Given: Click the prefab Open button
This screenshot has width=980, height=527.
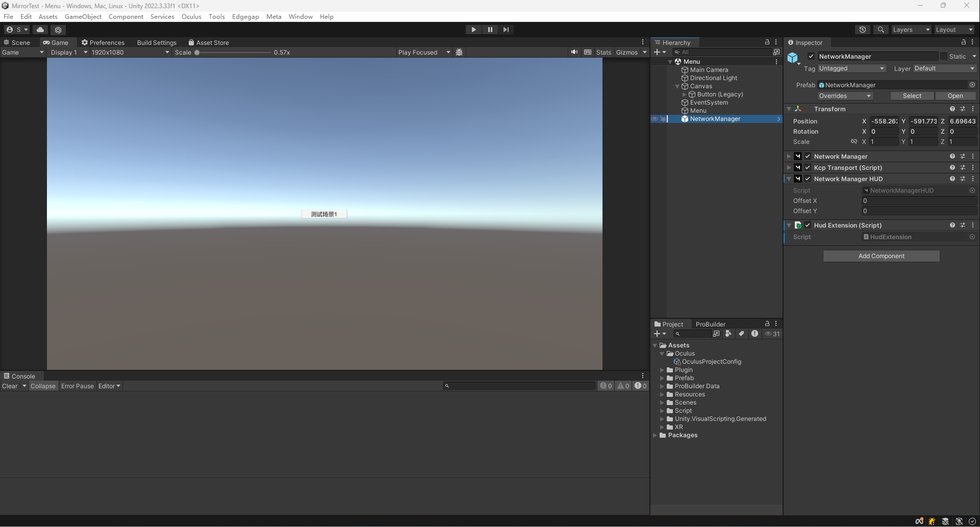Looking at the screenshot, I should pyautogui.click(x=956, y=96).
